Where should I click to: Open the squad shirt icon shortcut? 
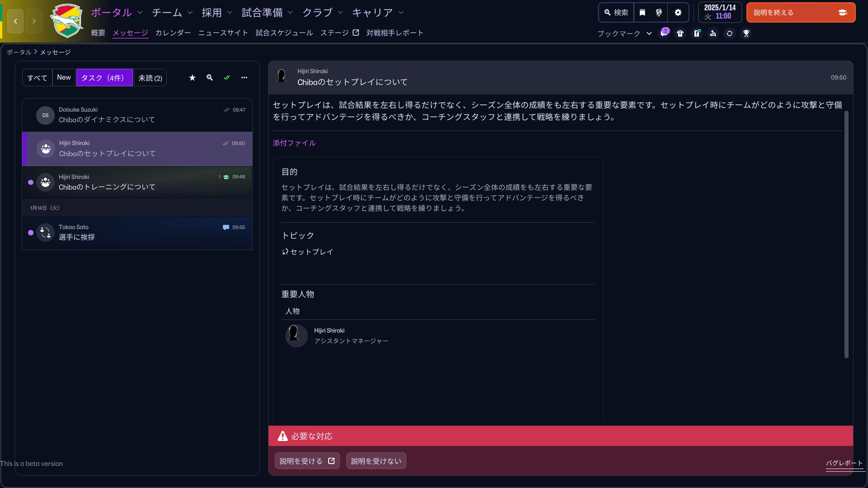tap(680, 33)
